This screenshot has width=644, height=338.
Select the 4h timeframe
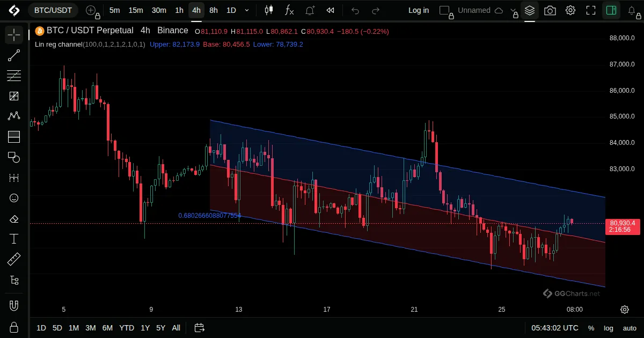coord(196,10)
